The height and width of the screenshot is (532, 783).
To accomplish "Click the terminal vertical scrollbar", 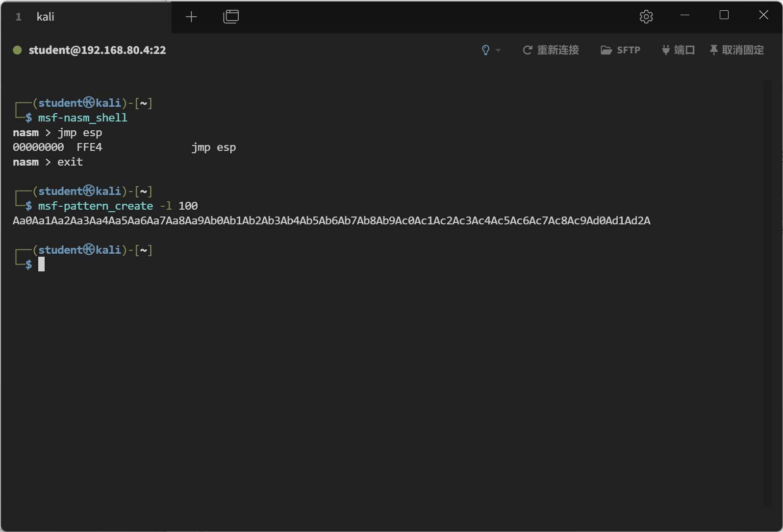I will [767, 293].
